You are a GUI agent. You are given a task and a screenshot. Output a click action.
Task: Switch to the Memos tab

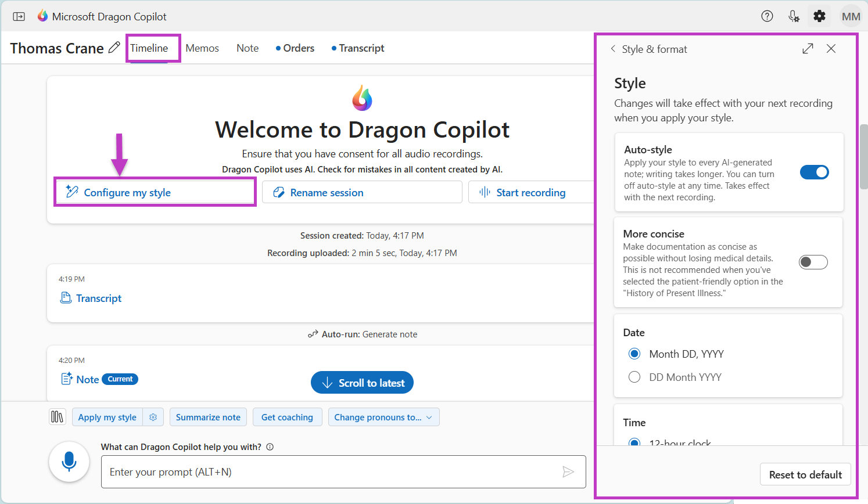(x=202, y=48)
